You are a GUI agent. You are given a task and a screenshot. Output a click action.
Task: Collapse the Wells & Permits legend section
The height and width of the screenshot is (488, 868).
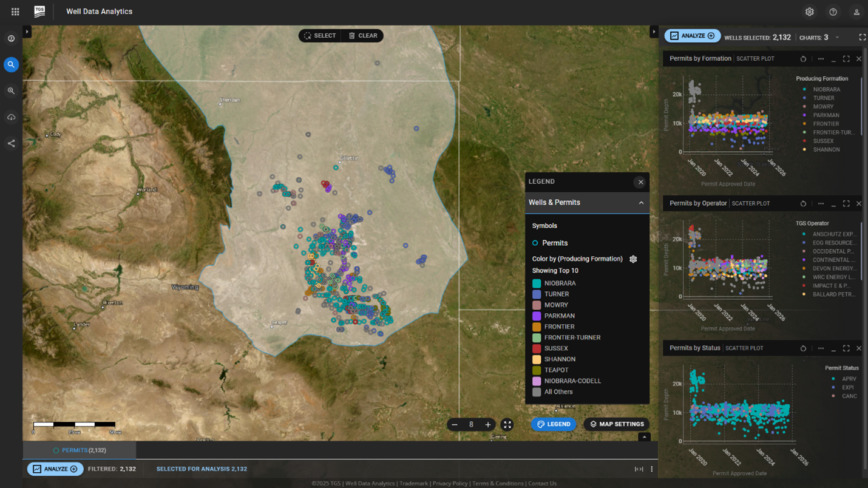tap(641, 203)
